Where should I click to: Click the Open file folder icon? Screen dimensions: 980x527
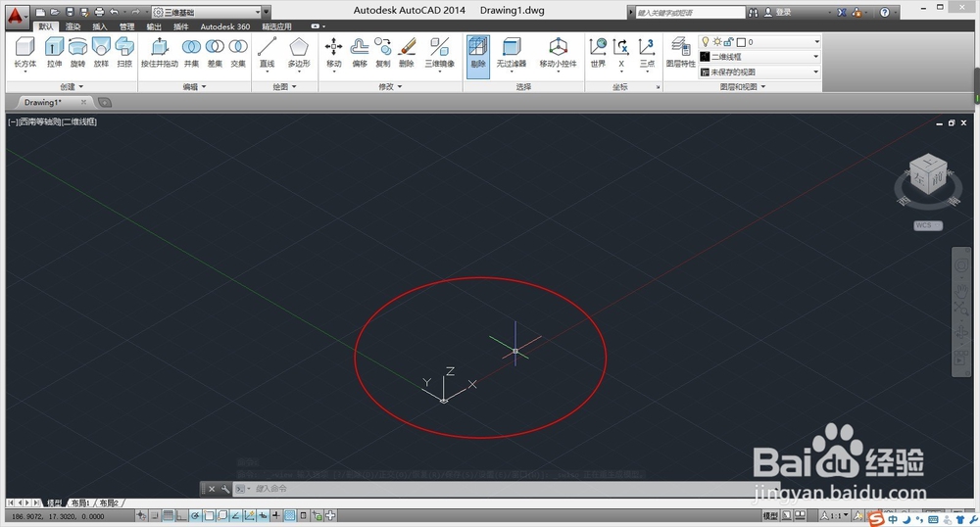point(55,12)
